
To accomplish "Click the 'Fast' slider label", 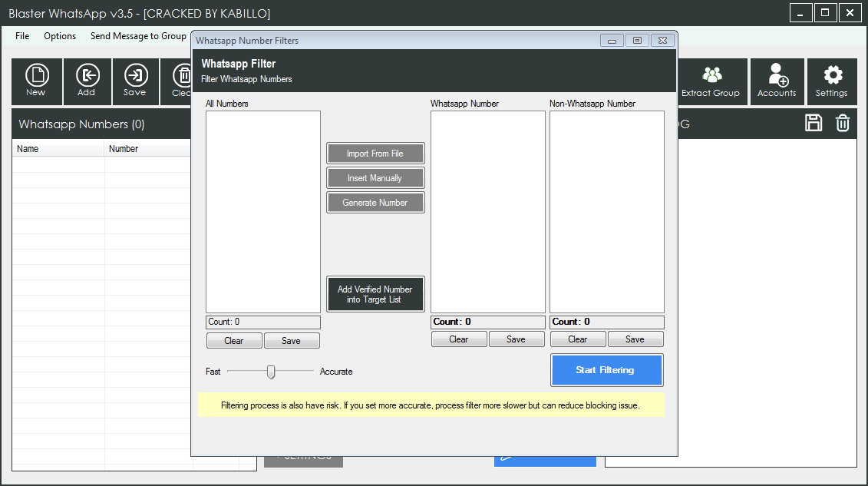I will click(213, 372).
